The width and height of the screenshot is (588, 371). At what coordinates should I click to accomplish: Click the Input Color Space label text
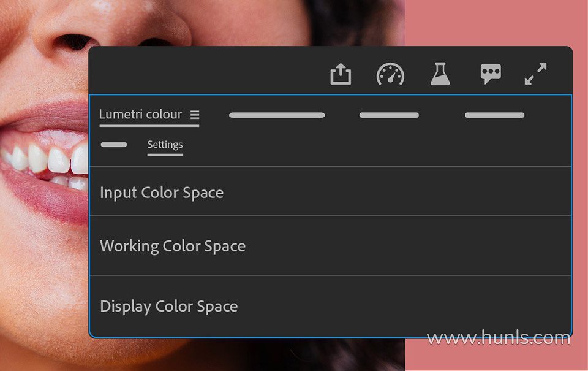click(162, 193)
